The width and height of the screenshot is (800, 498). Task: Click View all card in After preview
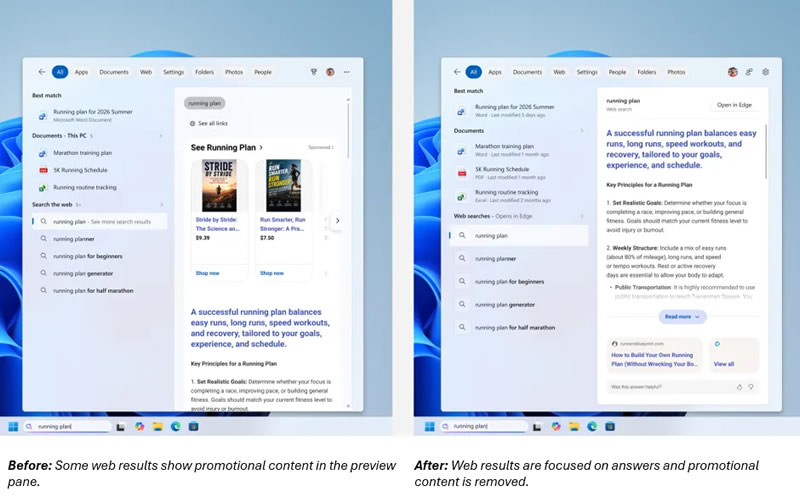734,354
